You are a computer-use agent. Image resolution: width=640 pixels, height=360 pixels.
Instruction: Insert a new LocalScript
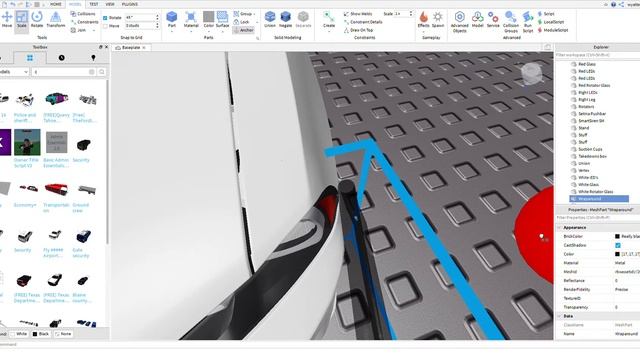[x=551, y=22]
